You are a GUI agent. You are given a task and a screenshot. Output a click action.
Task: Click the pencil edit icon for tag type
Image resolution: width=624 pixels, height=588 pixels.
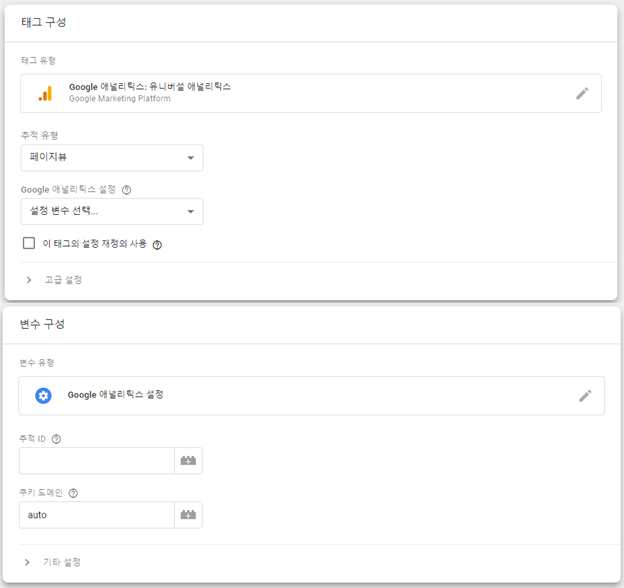(x=582, y=93)
